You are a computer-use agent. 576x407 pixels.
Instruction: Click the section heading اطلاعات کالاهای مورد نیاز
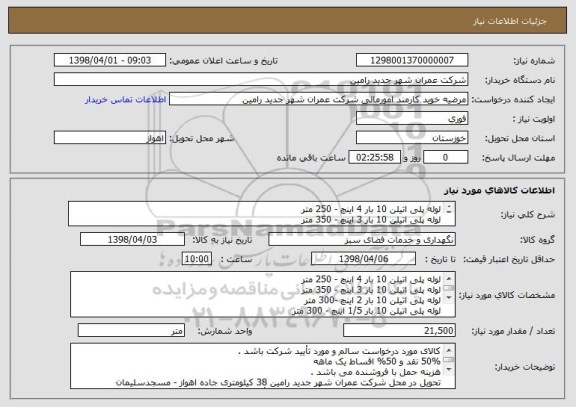(x=499, y=190)
